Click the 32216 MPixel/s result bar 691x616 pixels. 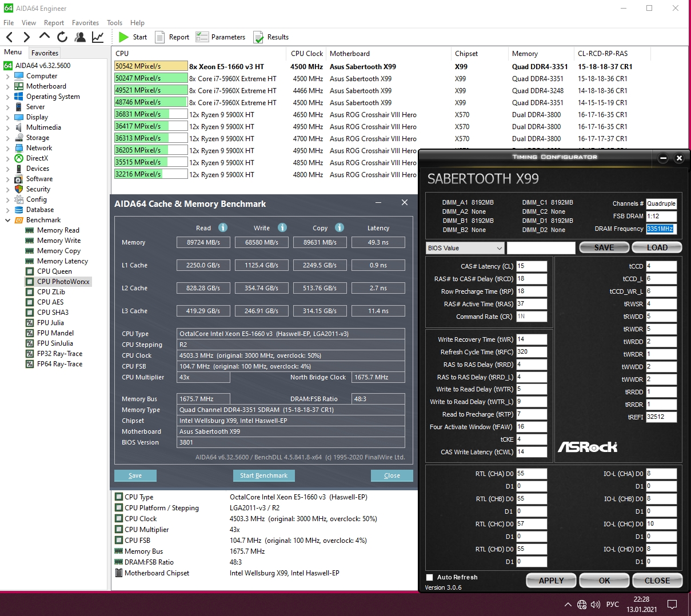pos(151,174)
